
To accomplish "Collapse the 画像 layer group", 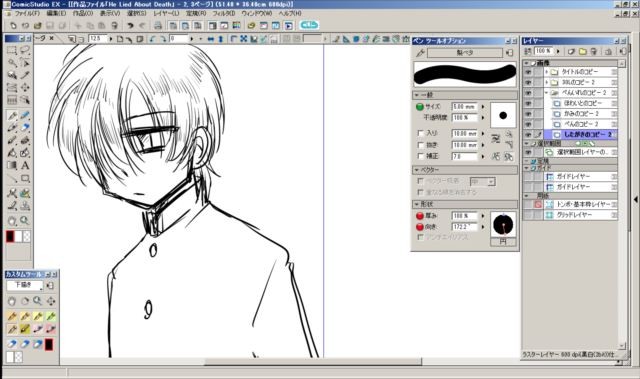I will (x=527, y=63).
